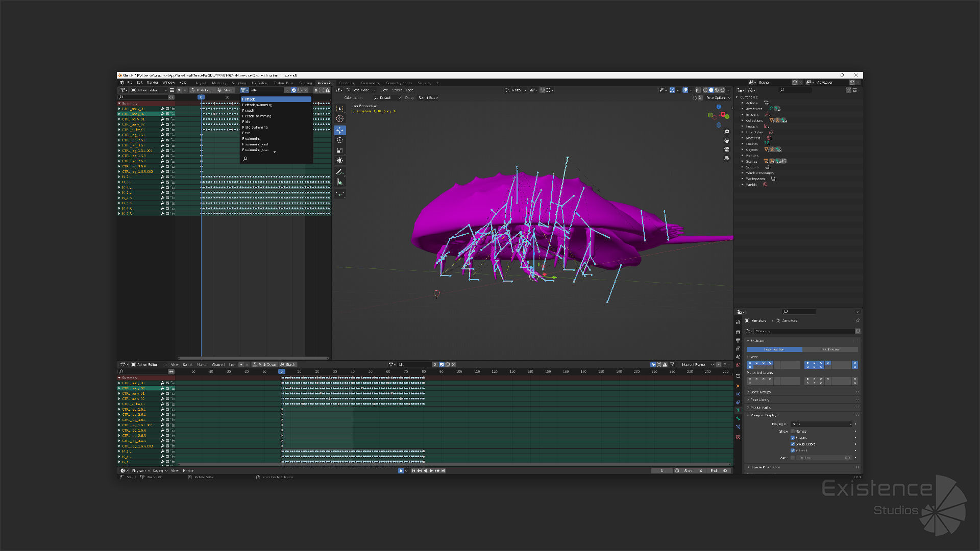Click the End frame field
The height and width of the screenshot is (551, 980).
(719, 471)
